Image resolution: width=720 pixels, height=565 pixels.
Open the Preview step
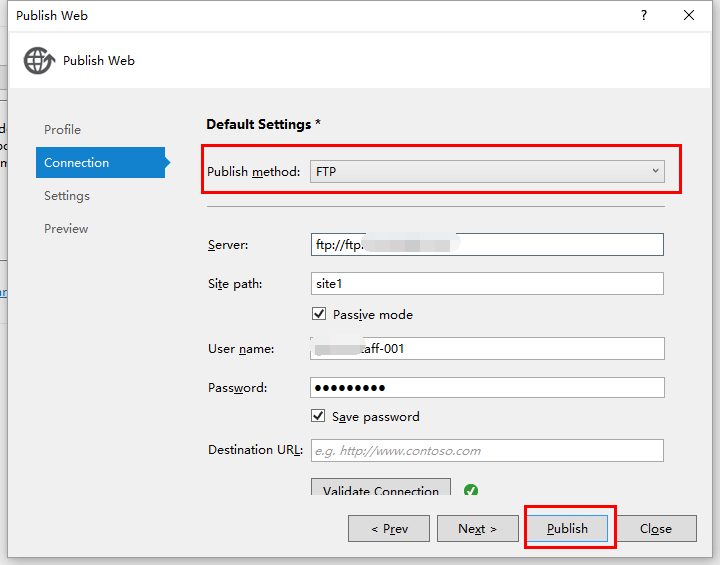(66, 229)
